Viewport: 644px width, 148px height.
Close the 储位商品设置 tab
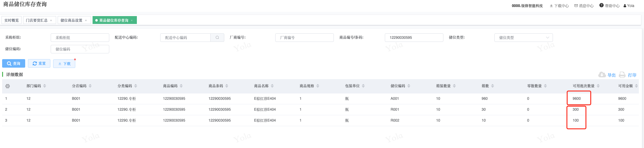86,20
